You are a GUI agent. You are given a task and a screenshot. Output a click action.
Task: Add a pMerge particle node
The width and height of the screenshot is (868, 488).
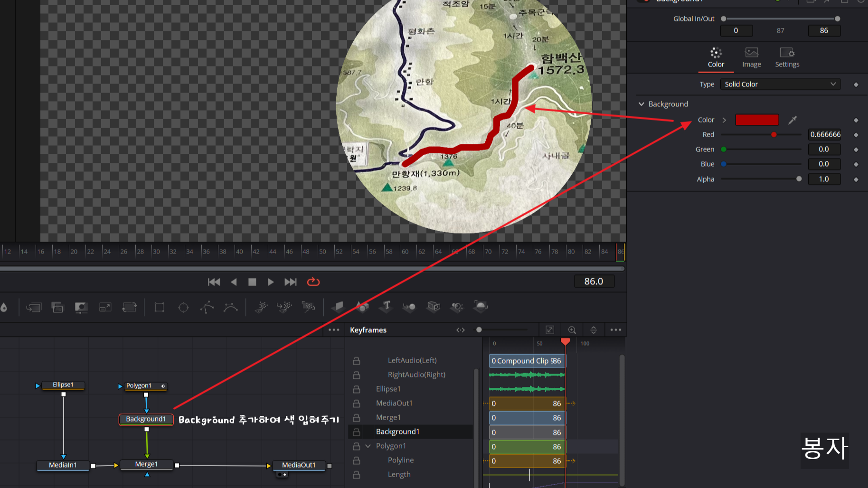click(284, 307)
